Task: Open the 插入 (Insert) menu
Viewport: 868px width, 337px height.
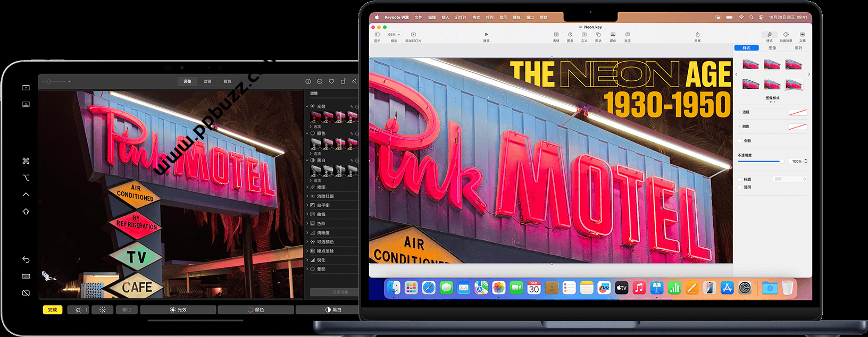Action: pos(445,17)
